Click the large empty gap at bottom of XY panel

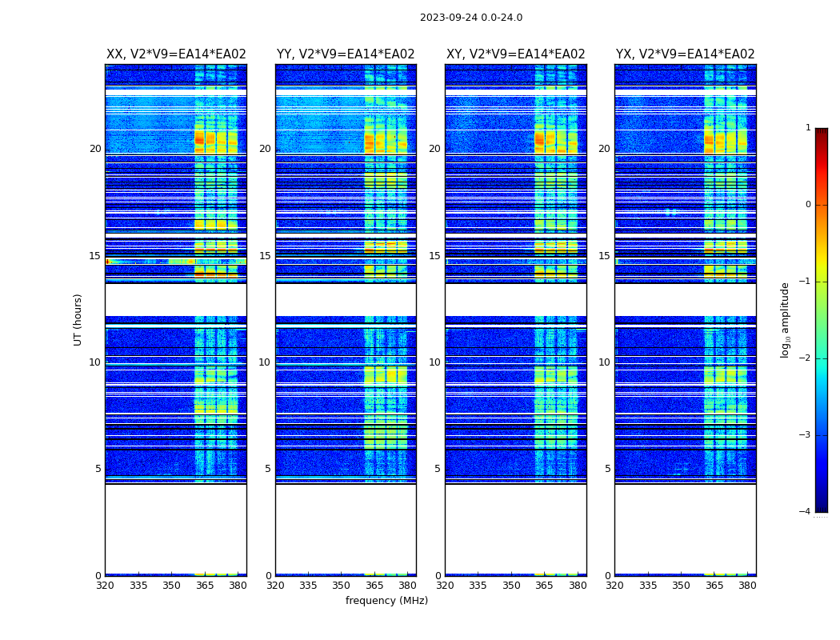516,529
